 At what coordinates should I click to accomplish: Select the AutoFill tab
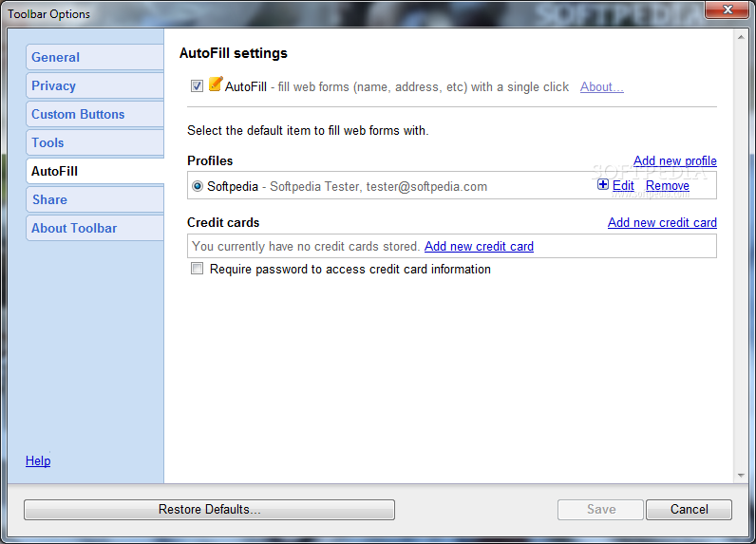point(95,171)
